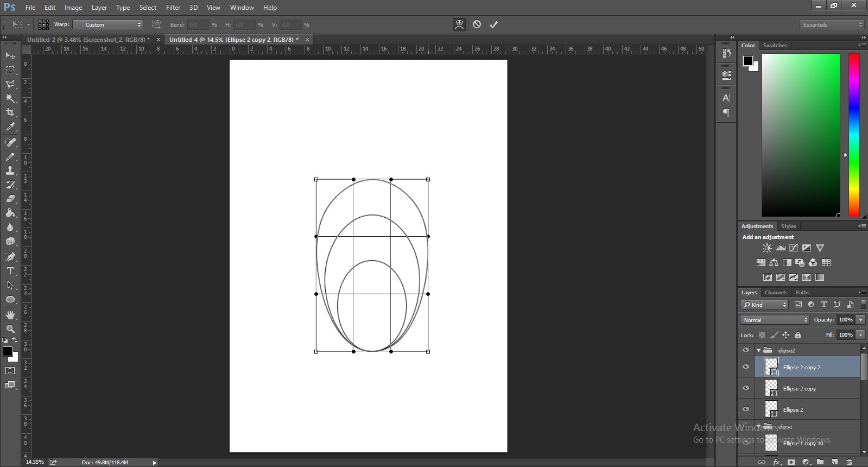Screen dimensions: 868x467
Task: Select the Blur tool
Action: point(10,227)
